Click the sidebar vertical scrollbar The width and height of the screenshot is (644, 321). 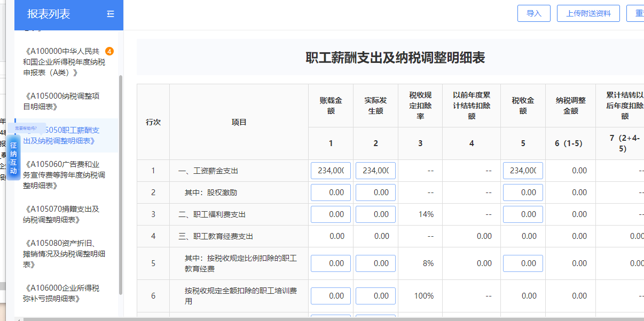point(121,181)
